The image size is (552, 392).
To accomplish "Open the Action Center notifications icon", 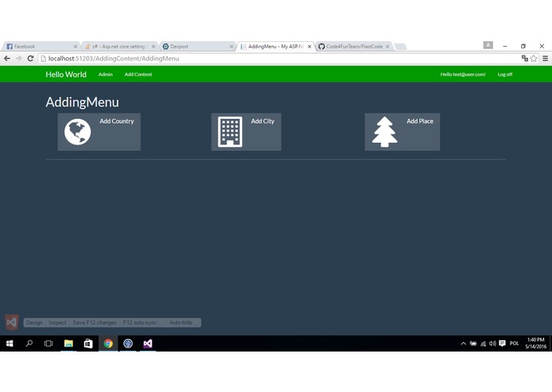I will point(503,344).
